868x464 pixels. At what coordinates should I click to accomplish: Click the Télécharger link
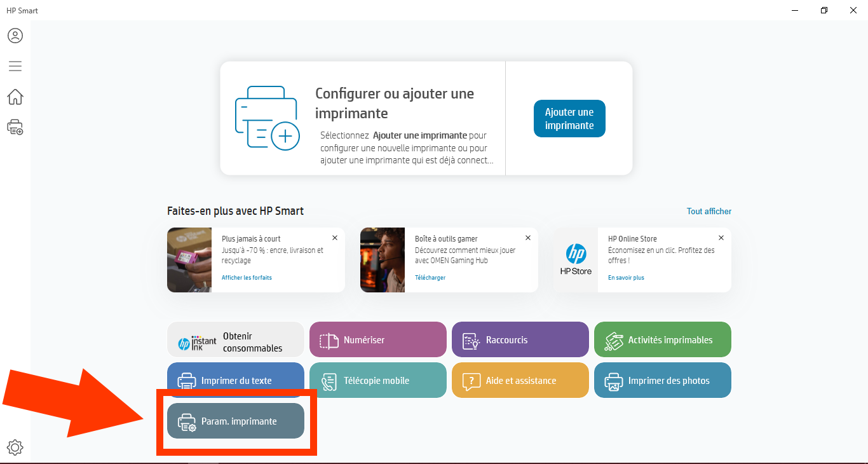[430, 278]
